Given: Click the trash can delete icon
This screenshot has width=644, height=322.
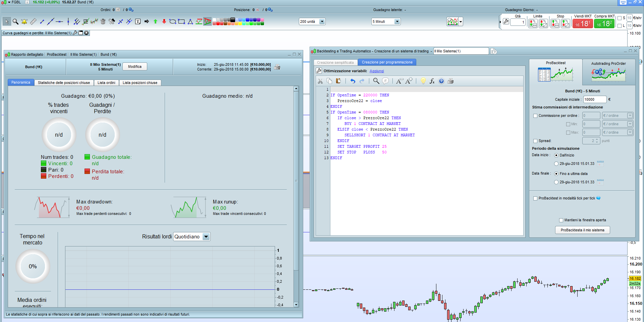Looking at the screenshot, I should [103, 22].
